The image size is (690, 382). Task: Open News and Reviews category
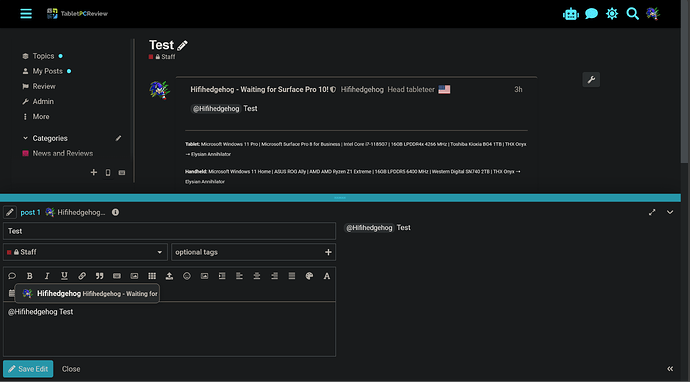pyautogui.click(x=58, y=153)
